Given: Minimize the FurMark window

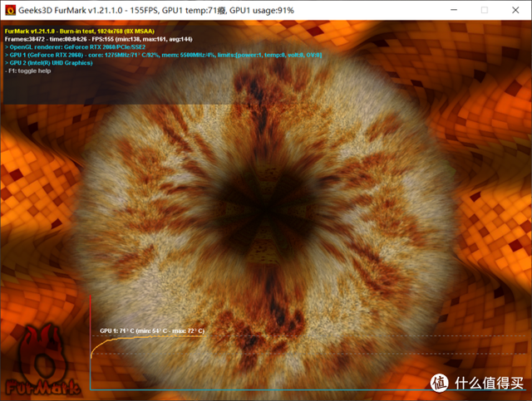Looking at the screenshot, I should [x=454, y=10].
